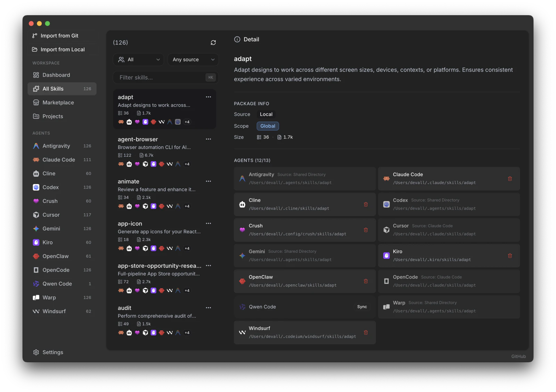Select Gemini in the agents list
The height and width of the screenshot is (392, 556).
click(x=62, y=228)
